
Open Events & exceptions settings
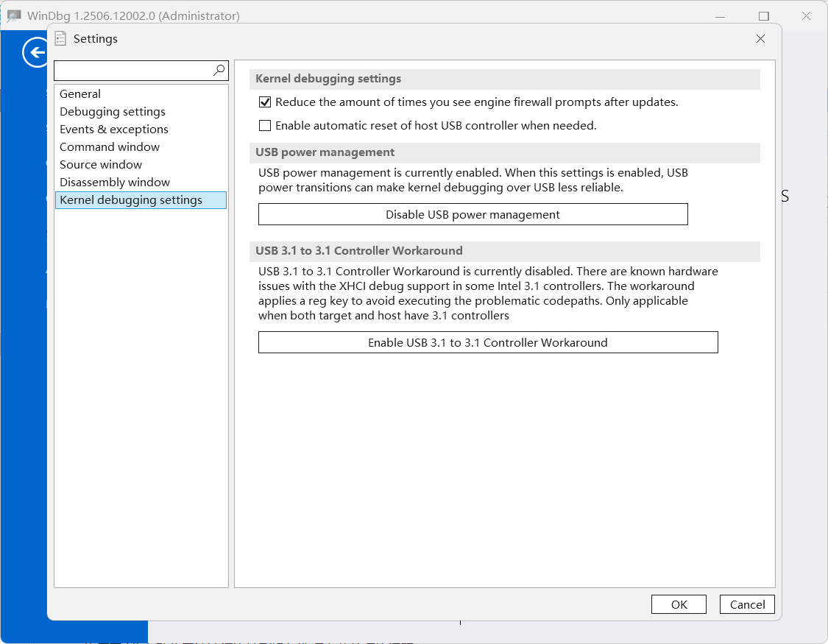tap(141, 130)
